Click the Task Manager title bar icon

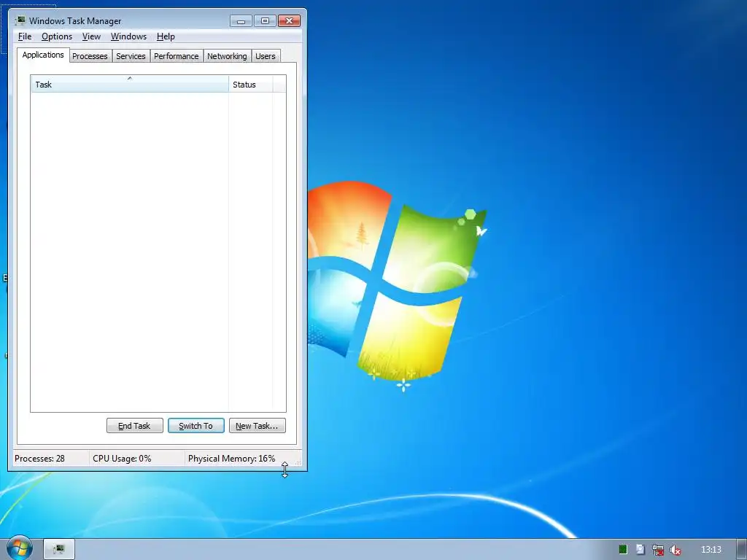20,20
